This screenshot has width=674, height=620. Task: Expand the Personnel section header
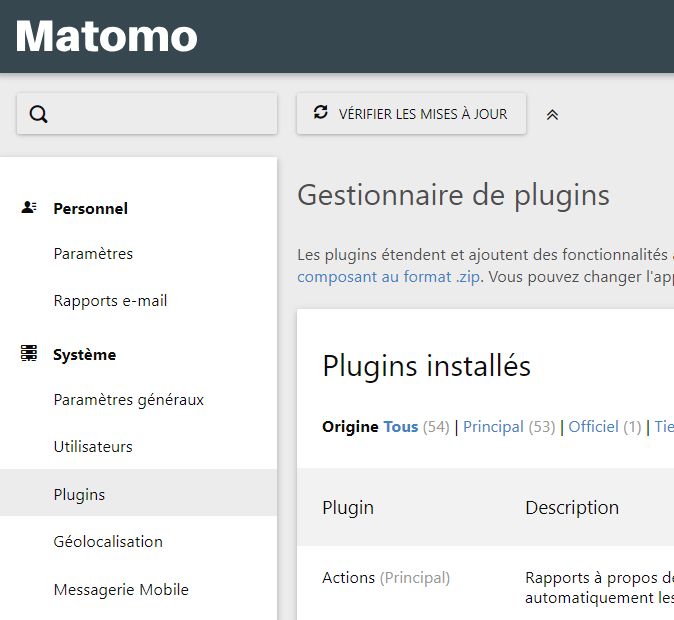[90, 209]
